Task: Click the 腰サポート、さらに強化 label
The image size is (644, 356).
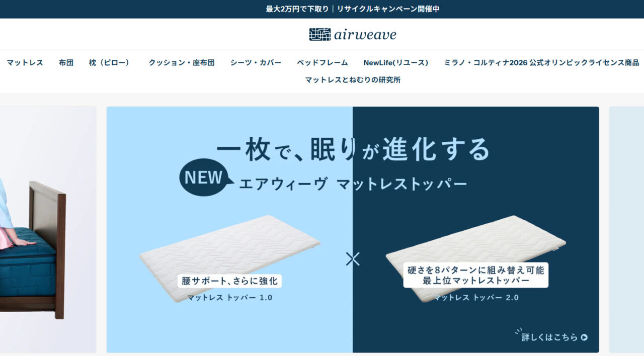Action: tap(229, 281)
